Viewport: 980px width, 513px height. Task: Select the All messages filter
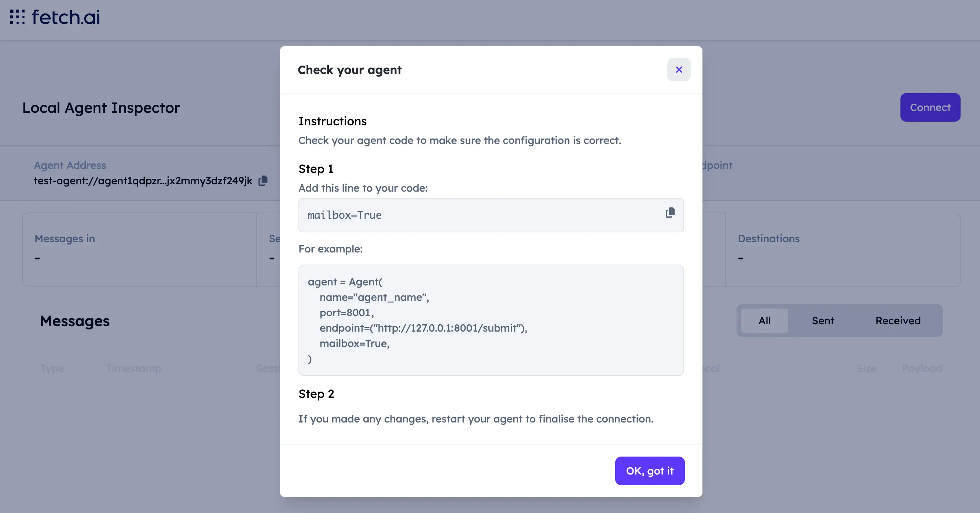764,321
